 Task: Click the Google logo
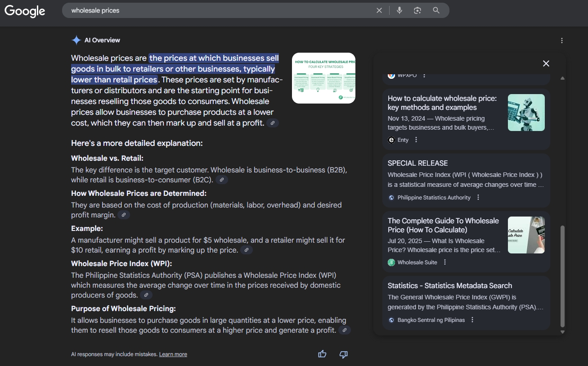point(25,11)
